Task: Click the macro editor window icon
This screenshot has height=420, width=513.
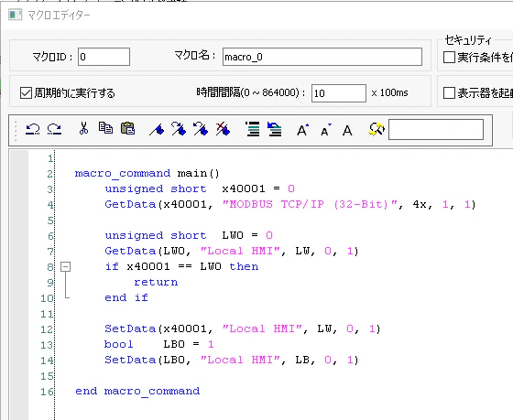Action: click(15, 15)
